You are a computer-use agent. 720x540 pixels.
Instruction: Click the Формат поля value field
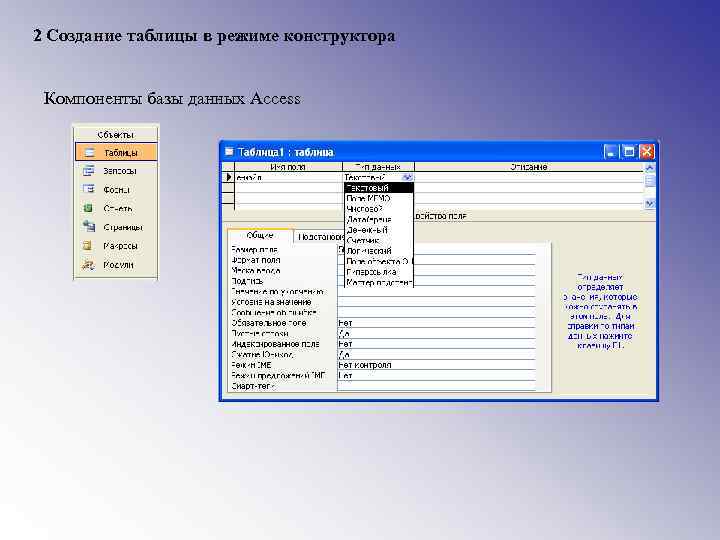tap(436, 260)
